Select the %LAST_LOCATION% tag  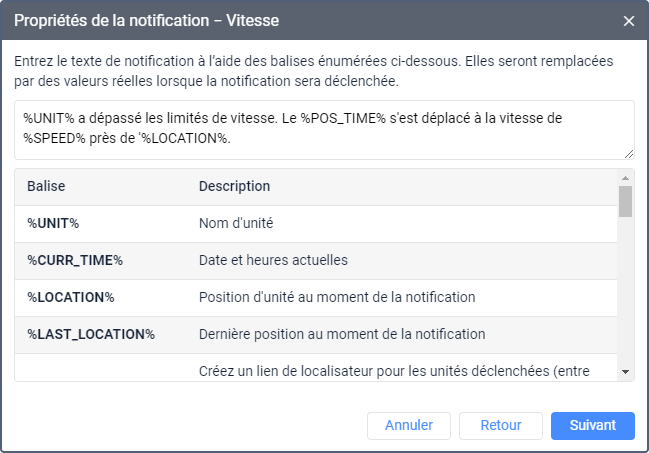91,334
